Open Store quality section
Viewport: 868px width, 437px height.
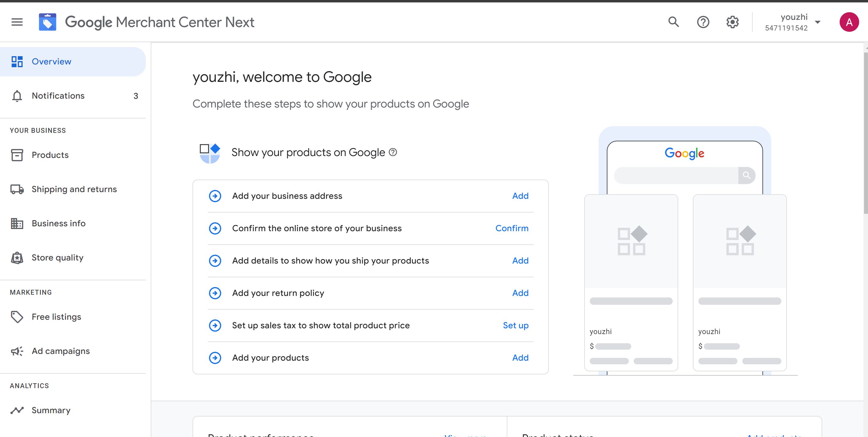[x=73, y=258]
